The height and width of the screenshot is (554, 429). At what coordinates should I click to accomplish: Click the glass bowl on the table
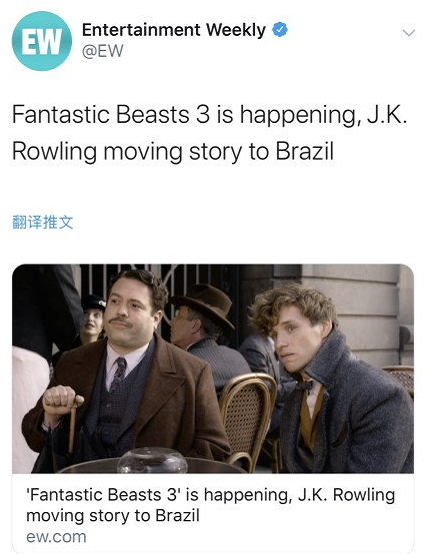(152, 460)
